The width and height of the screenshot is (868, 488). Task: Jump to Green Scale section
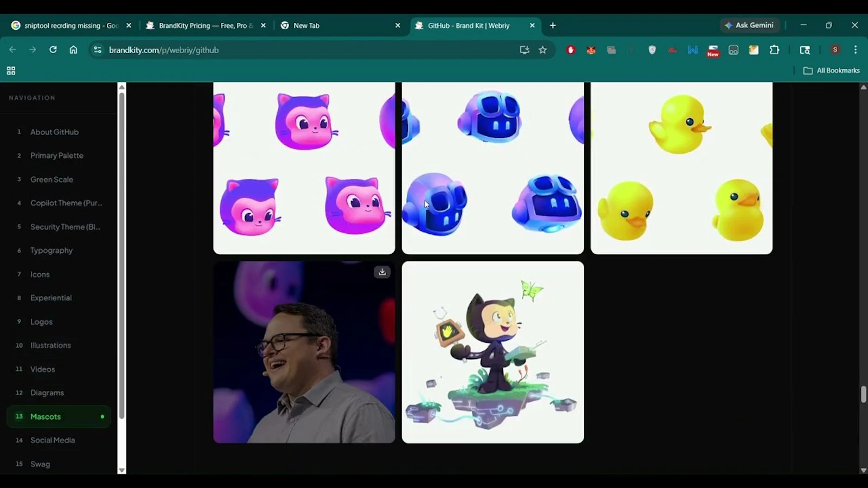click(x=59, y=179)
